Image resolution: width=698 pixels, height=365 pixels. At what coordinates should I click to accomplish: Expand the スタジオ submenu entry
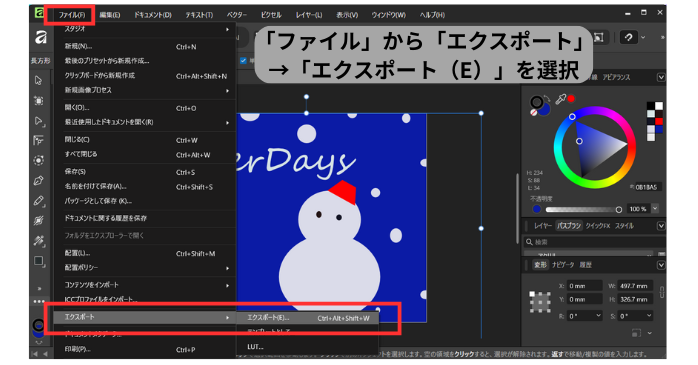[x=145, y=29]
